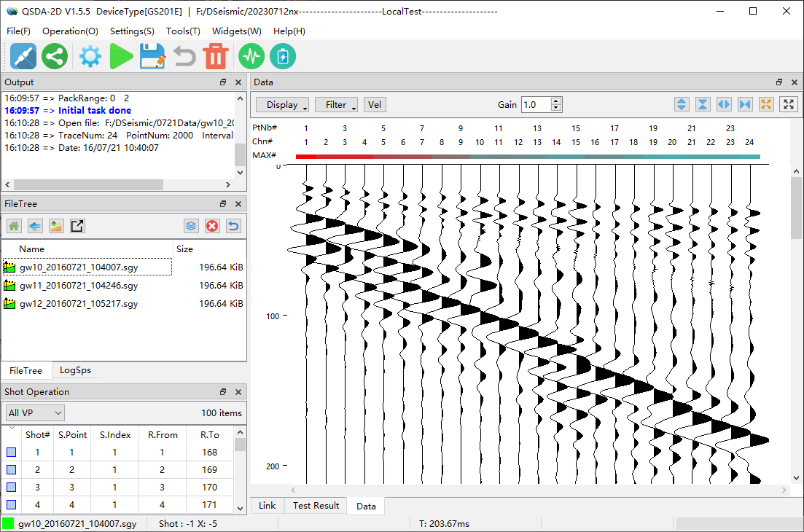Viewport: 804px width, 532px height.
Task: Click the green share icon in the toolbar
Action: 55,56
